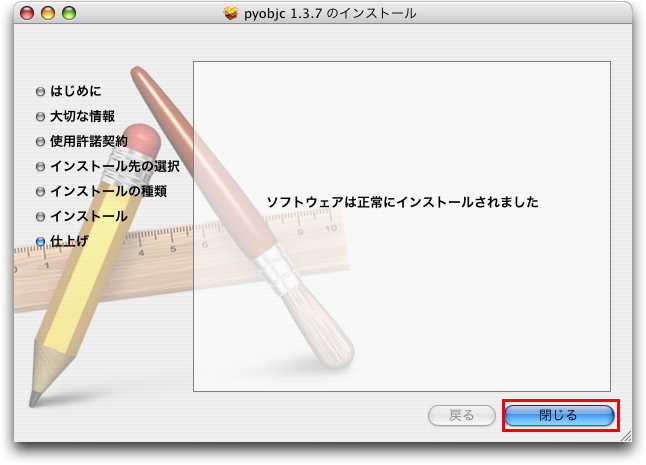Minimize the window with the yellow button
The height and width of the screenshot is (465, 646).
[48, 13]
